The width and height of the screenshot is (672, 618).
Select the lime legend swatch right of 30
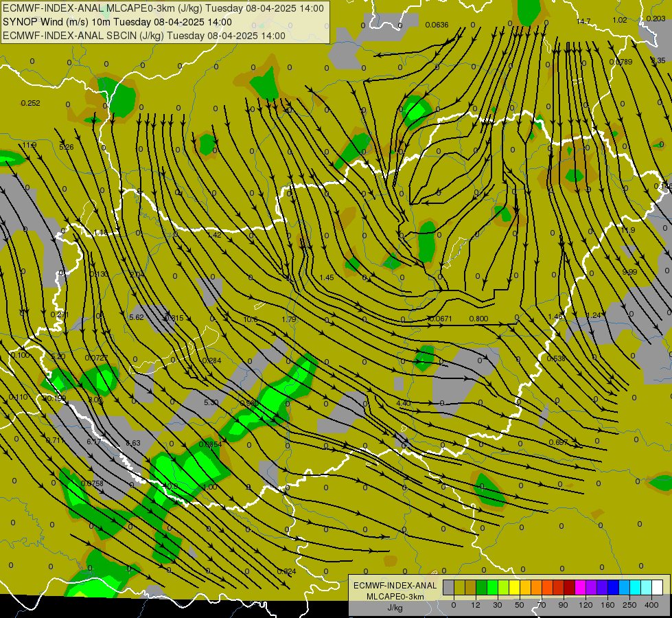click(x=504, y=587)
